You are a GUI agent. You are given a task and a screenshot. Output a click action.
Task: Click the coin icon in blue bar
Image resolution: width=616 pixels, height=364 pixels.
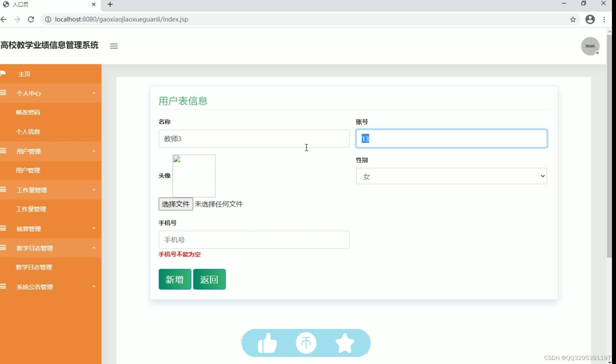(x=306, y=343)
